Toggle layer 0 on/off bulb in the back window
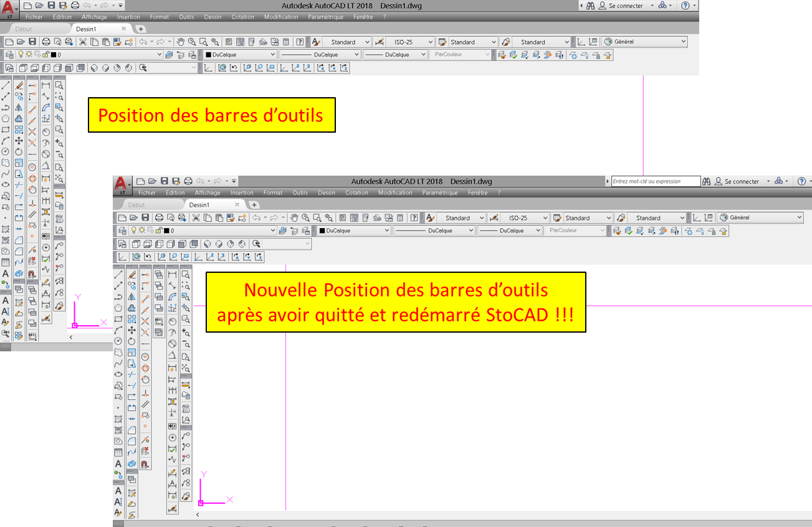 tap(20, 55)
